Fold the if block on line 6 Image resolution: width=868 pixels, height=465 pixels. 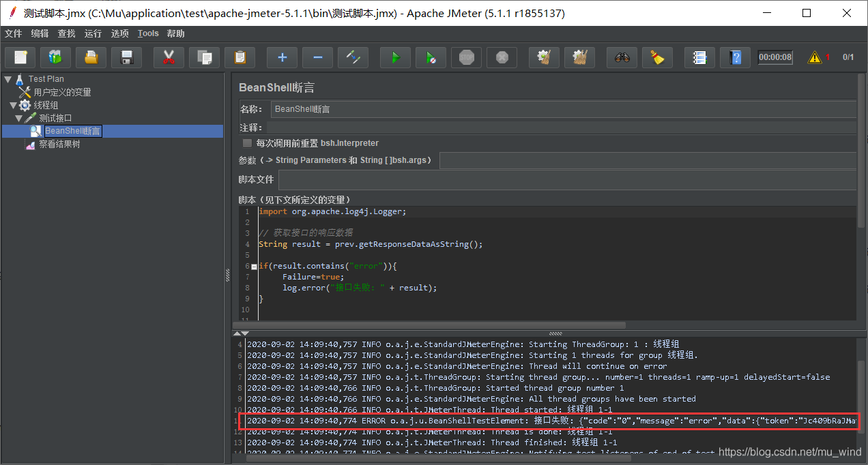point(254,267)
